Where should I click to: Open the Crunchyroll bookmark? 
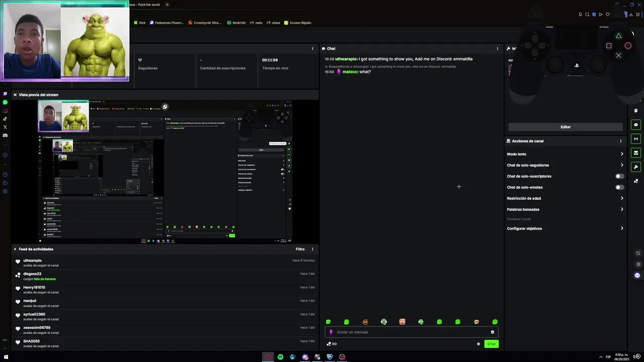(205, 23)
